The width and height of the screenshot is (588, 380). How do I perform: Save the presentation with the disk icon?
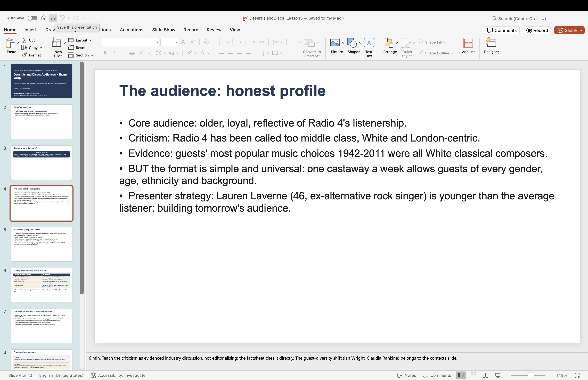pos(53,18)
